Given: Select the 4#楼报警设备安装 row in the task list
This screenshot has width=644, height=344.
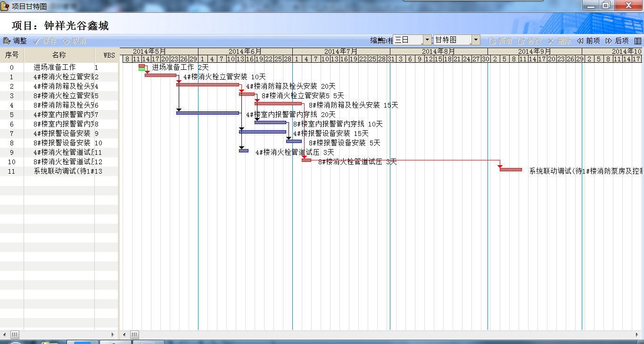Looking at the screenshot, I should click(61, 134).
